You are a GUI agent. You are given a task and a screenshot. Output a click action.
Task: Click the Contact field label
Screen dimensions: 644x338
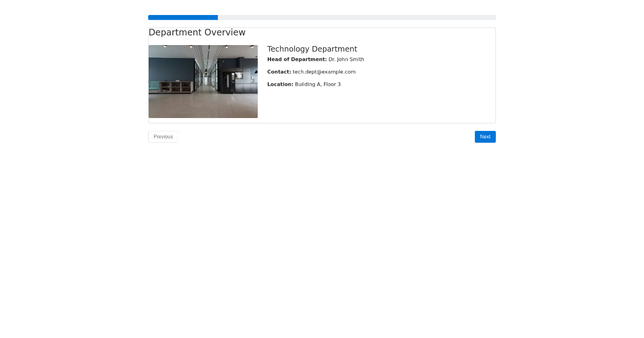click(279, 71)
